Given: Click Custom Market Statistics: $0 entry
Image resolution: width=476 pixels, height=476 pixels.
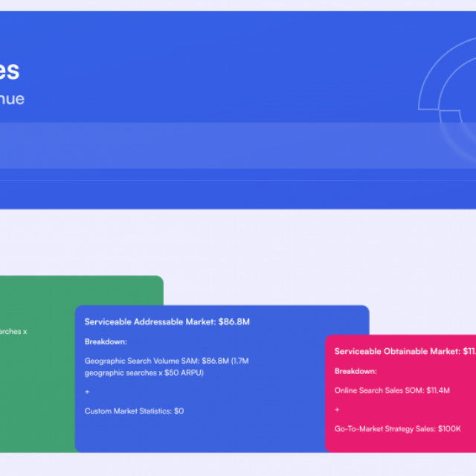Looking at the screenshot, I should [x=134, y=411].
